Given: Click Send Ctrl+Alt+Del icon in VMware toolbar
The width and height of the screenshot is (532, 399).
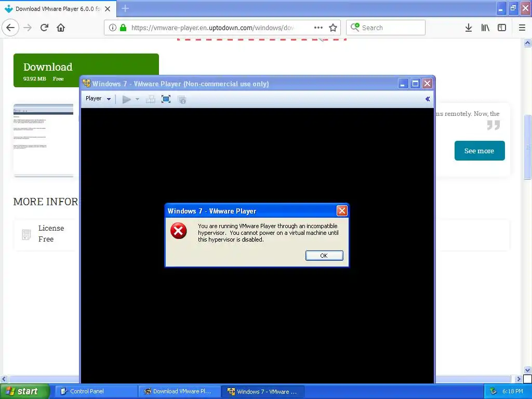Looking at the screenshot, I should point(150,99).
